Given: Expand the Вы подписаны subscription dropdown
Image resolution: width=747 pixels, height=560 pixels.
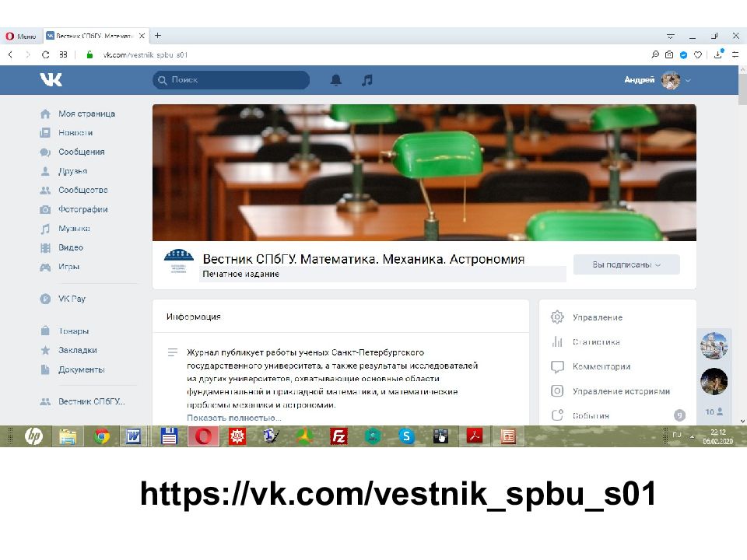Looking at the screenshot, I should pyautogui.click(x=626, y=264).
